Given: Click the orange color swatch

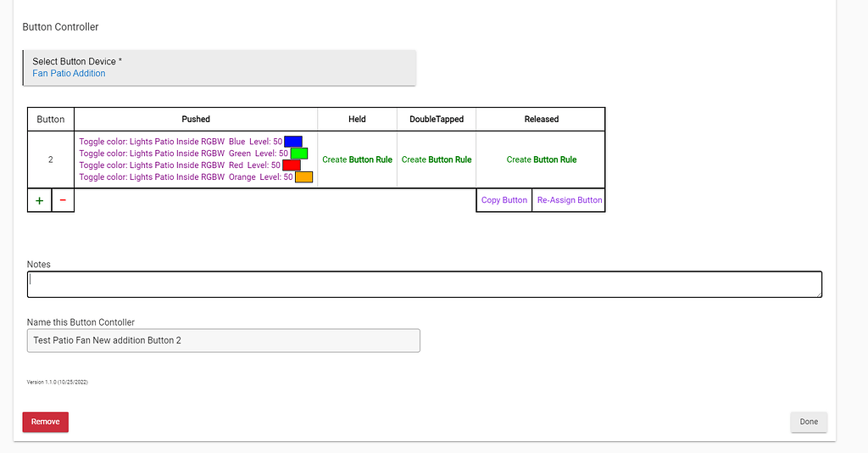Looking at the screenshot, I should pyautogui.click(x=303, y=177).
